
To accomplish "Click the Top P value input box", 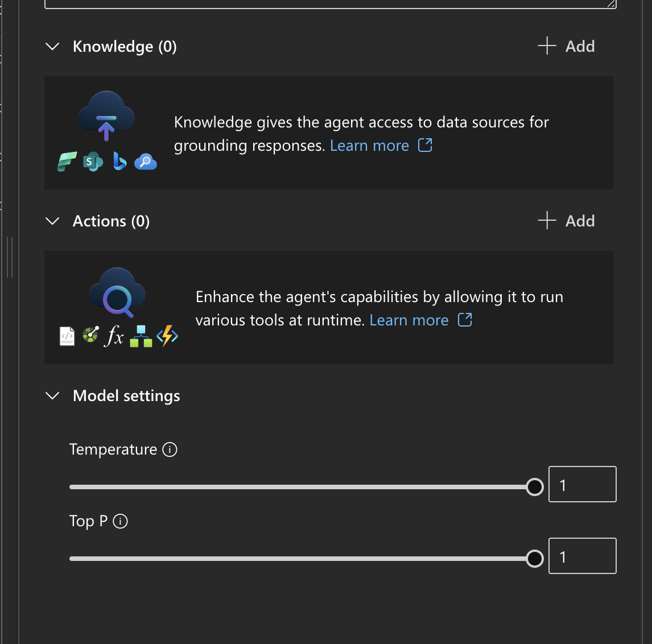I will (582, 556).
